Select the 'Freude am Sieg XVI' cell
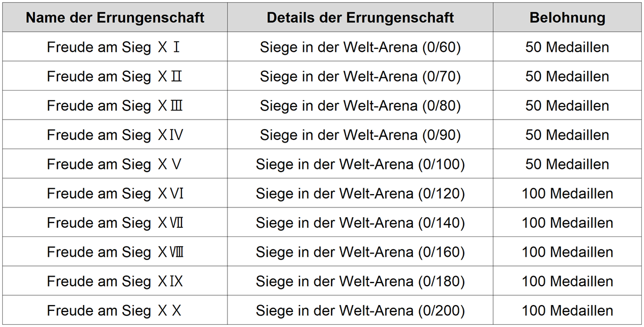The height and width of the screenshot is (327, 644). 115,193
